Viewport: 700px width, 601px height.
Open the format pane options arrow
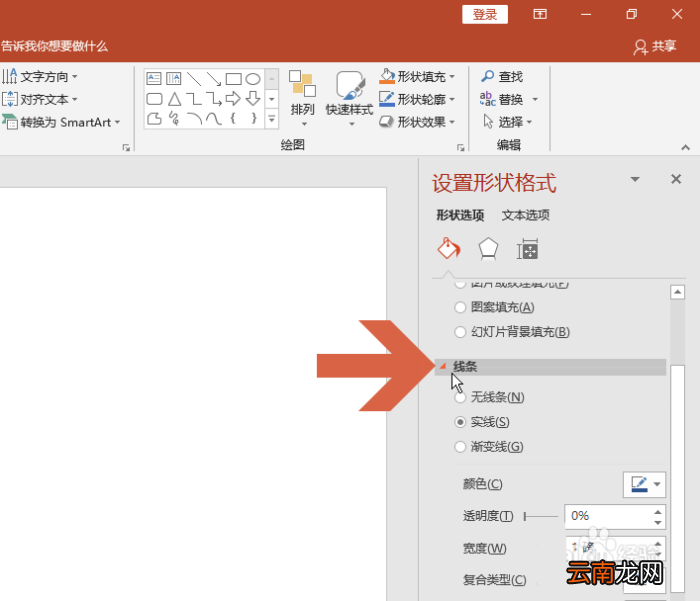(635, 179)
